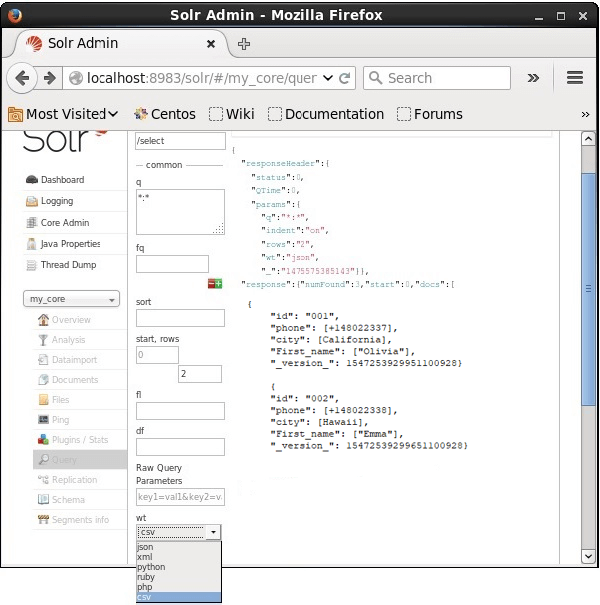Open Most Visited bookmarks dropdown
The height and width of the screenshot is (605, 600).
click(63, 114)
